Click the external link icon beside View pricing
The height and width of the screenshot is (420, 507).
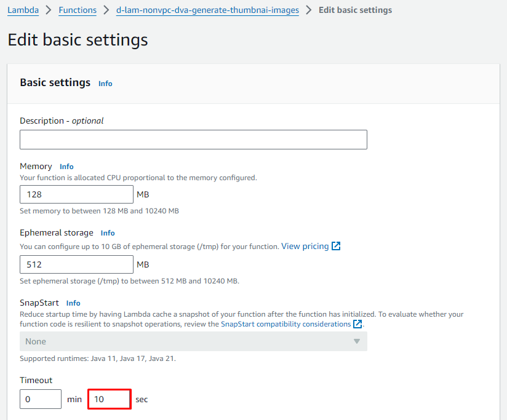tap(336, 246)
